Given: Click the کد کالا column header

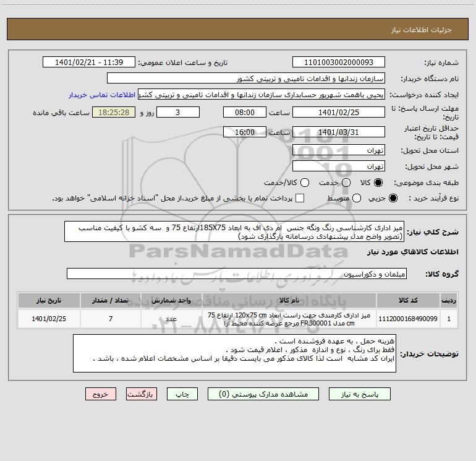Looking at the screenshot, I should (408, 300).
